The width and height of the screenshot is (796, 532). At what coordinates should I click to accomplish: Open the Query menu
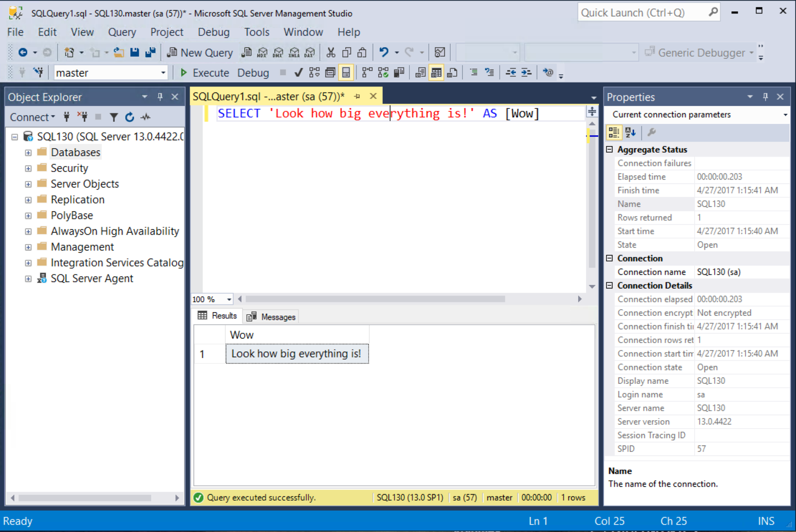click(x=122, y=32)
